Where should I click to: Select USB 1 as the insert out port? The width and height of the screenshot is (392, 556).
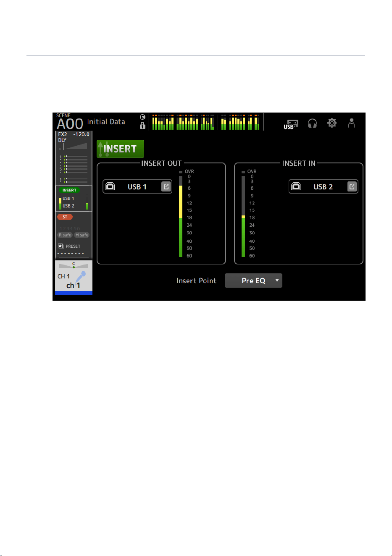point(137,187)
